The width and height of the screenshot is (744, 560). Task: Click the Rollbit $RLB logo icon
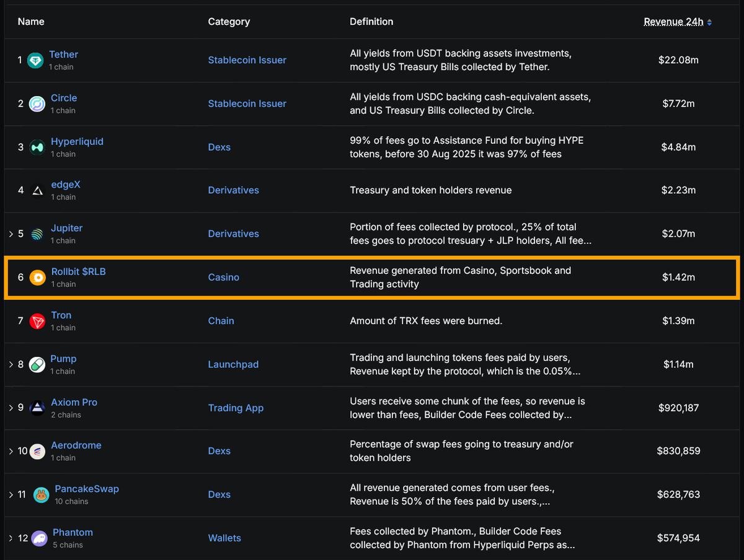(37, 278)
